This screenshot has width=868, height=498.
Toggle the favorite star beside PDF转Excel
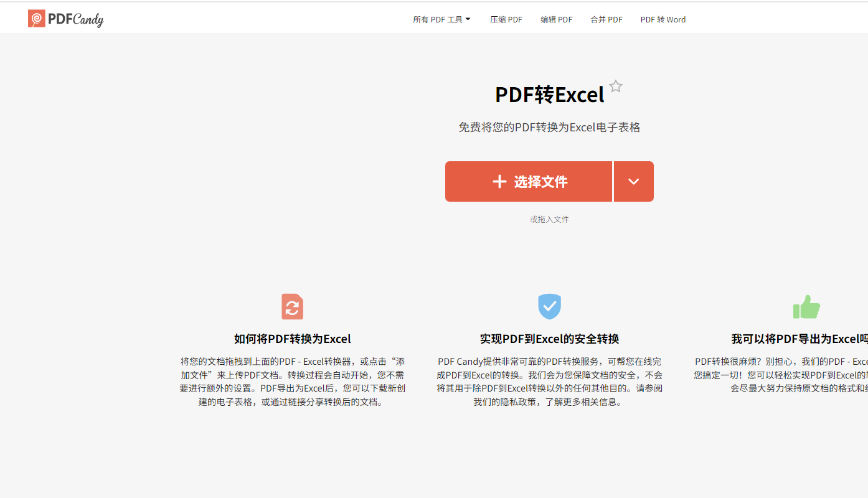pos(616,87)
